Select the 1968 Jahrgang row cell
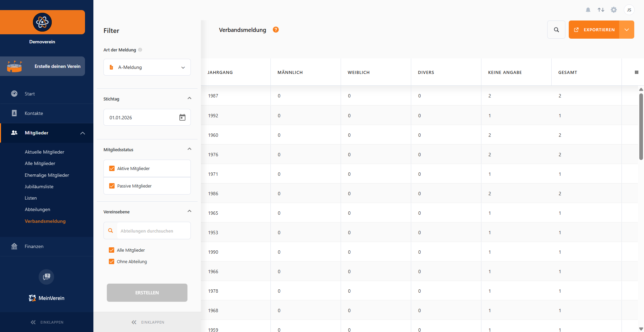The height and width of the screenshot is (332, 644). coord(236,310)
